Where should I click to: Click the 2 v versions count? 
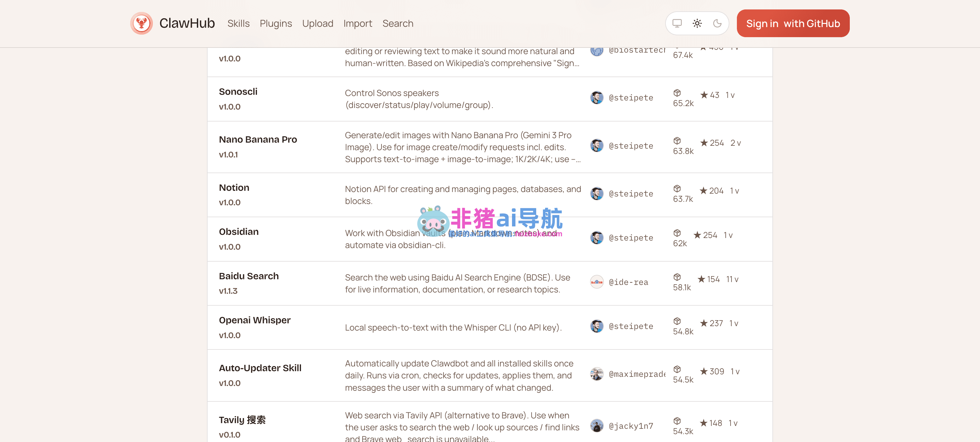click(x=735, y=143)
